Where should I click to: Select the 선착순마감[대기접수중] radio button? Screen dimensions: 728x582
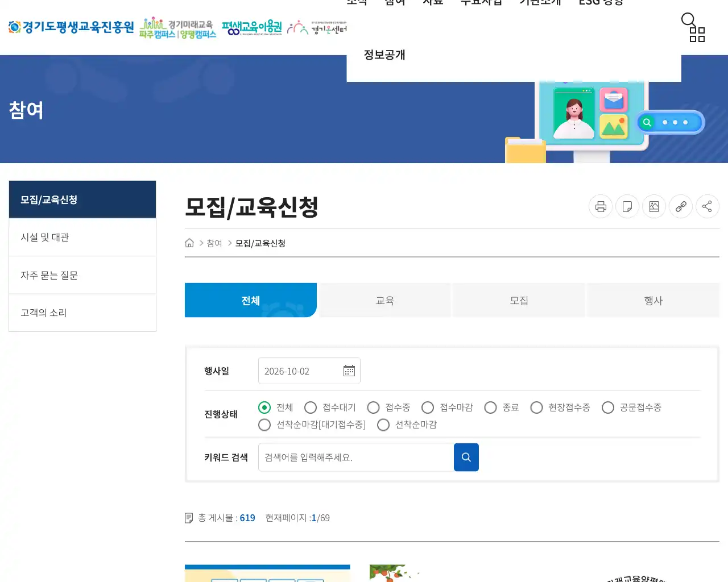click(x=264, y=425)
